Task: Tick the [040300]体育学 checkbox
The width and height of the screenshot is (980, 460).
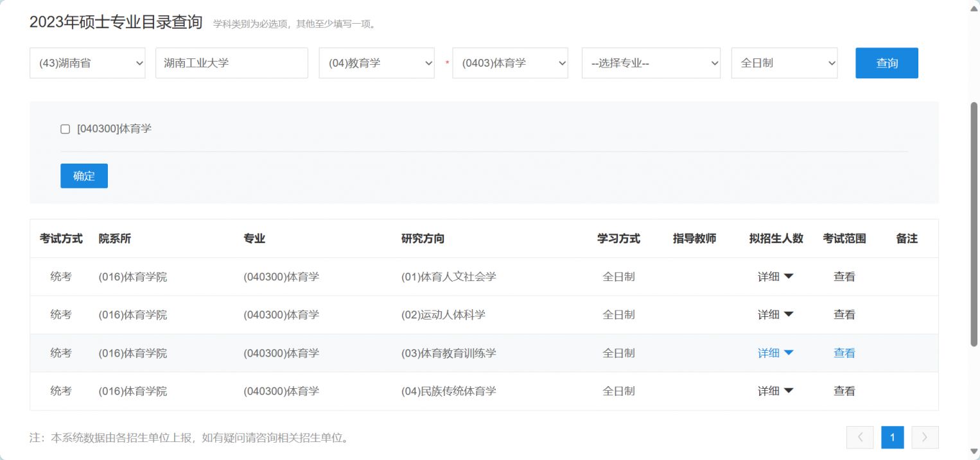Action: pos(65,129)
